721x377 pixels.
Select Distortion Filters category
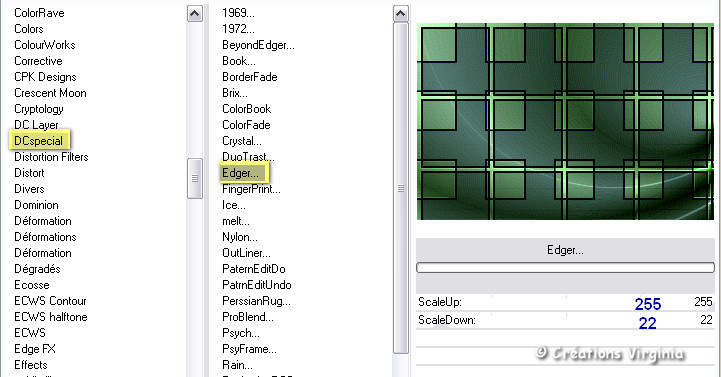pos(51,157)
